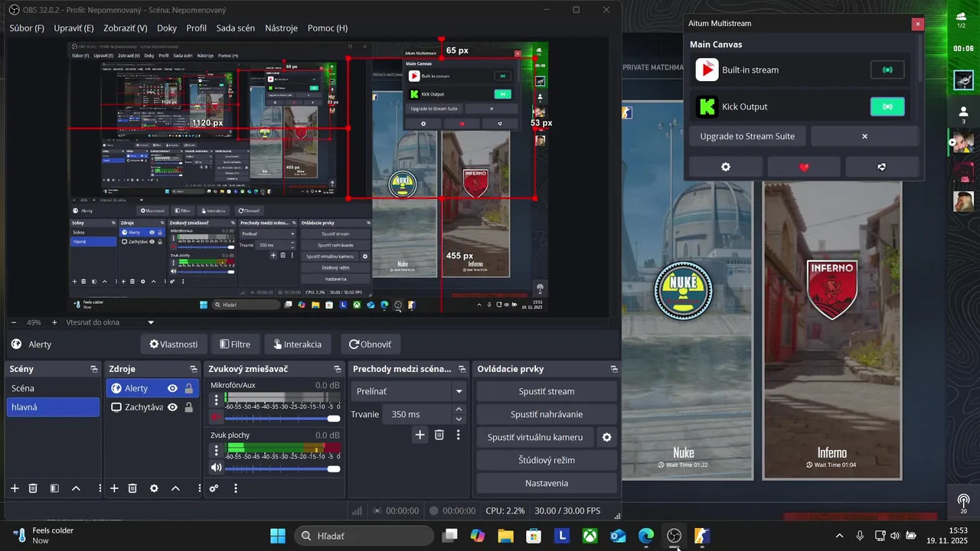Click Spustiť nahrávanie button

coord(547,414)
